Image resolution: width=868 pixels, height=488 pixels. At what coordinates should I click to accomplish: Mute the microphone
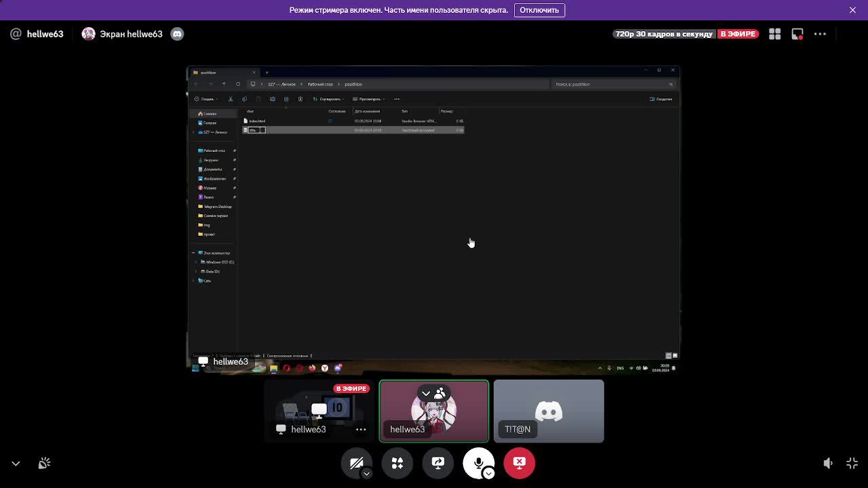[478, 463]
